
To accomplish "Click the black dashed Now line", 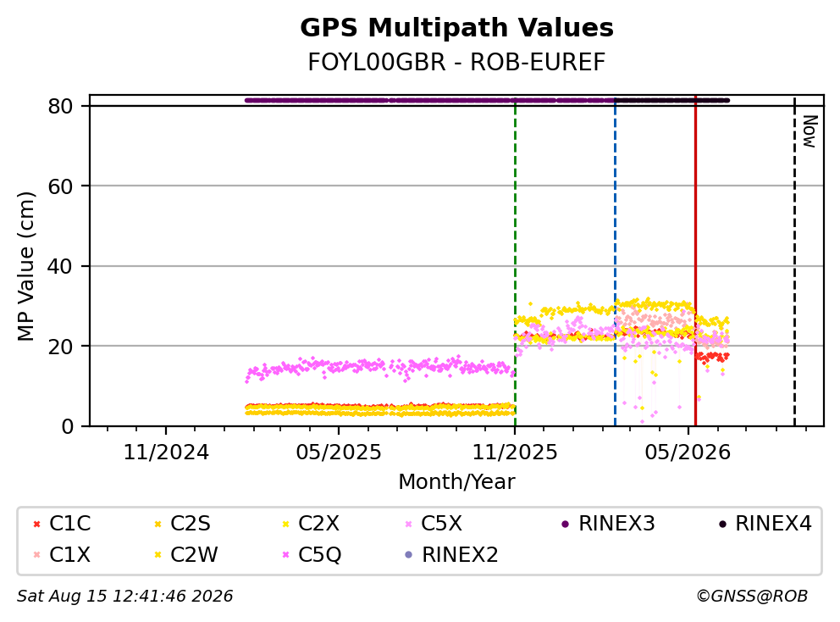I will point(794,261).
